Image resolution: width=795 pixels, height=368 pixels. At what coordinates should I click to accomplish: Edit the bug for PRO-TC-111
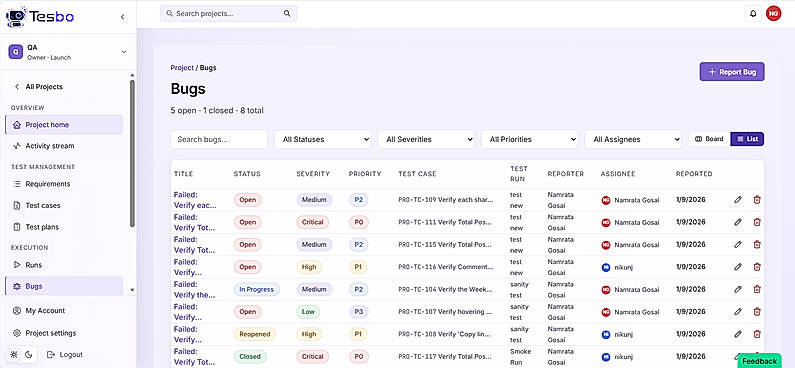738,222
